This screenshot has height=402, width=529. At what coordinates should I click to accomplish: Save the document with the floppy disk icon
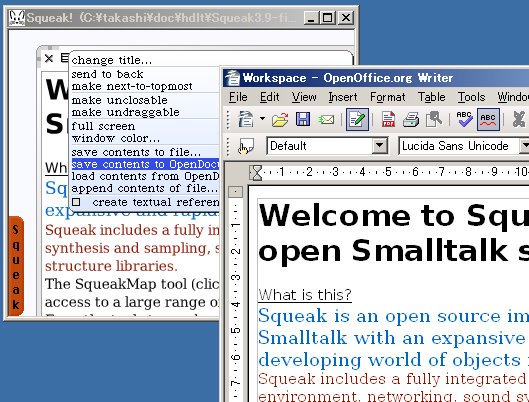coord(303,119)
